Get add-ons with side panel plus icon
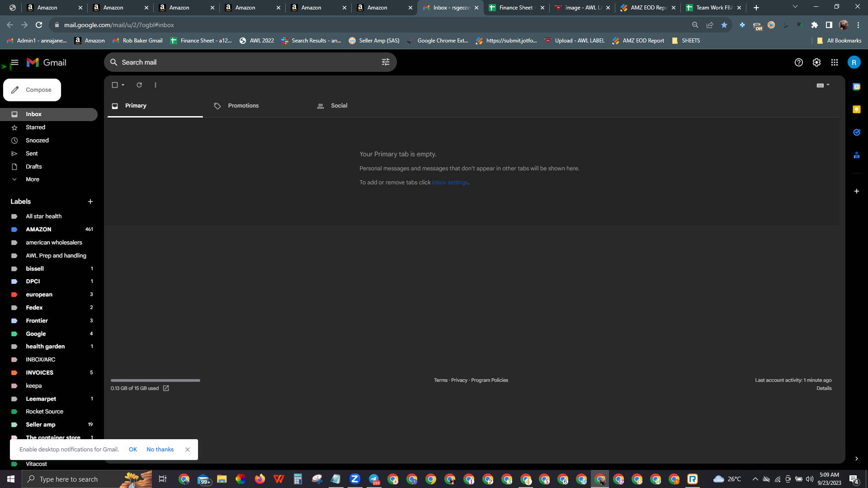The height and width of the screenshot is (488, 868). pos(857,191)
